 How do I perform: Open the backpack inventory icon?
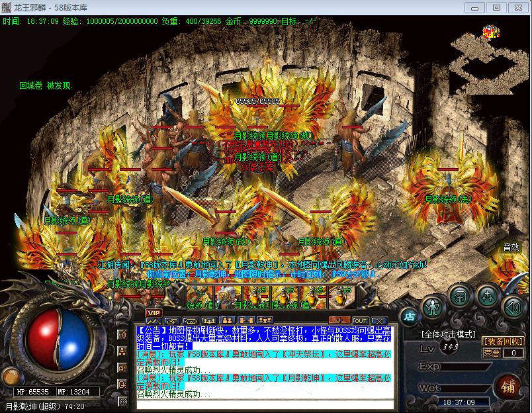coord(460,297)
